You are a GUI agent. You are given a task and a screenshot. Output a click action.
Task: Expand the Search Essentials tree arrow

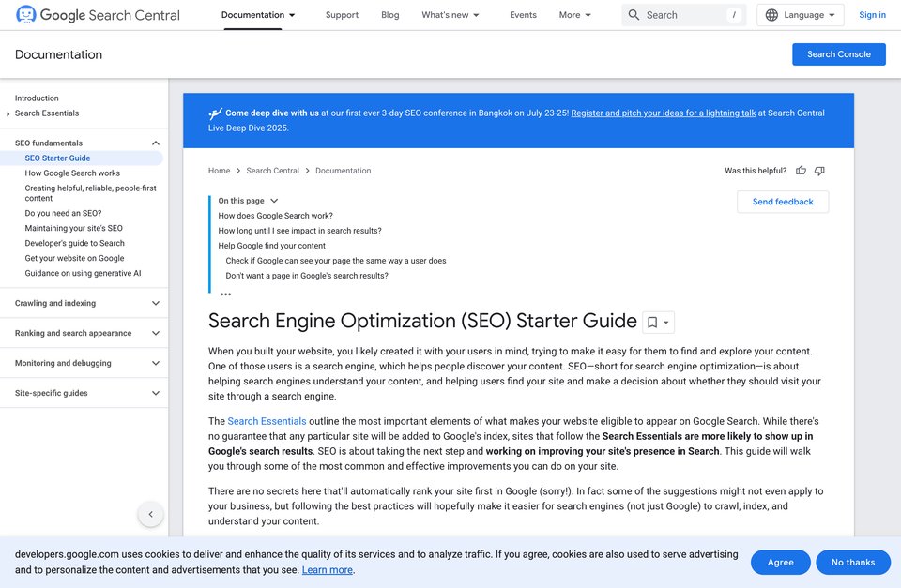tap(8, 113)
